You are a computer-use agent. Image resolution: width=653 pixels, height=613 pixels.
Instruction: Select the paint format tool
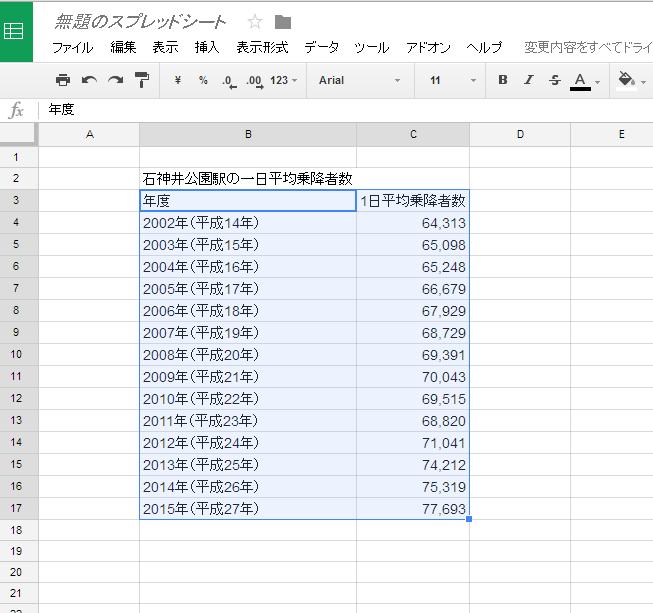pos(142,80)
